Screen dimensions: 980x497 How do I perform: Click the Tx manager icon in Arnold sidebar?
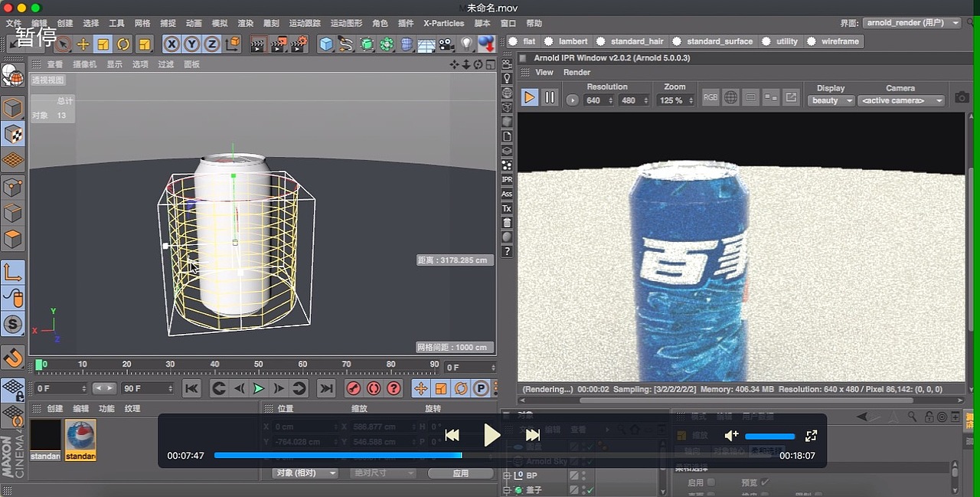coord(506,208)
